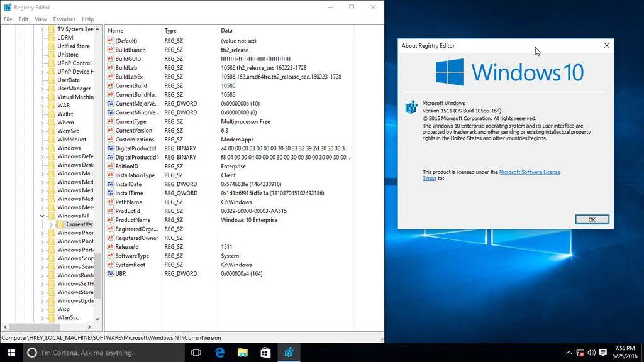
Task: Expand the Wbem tree node
Action: [42, 123]
